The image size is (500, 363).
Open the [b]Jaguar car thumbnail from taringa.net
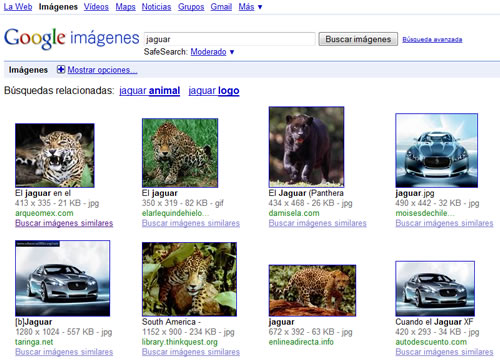pyautogui.click(x=62, y=278)
